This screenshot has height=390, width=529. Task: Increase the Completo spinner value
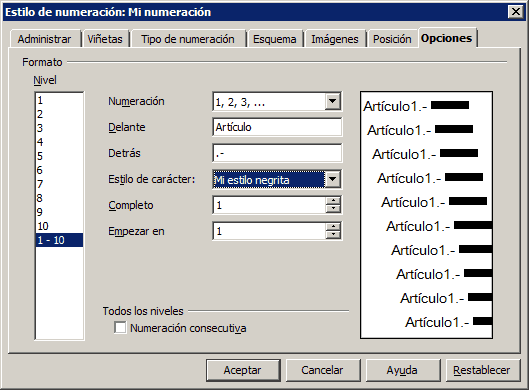pyautogui.click(x=333, y=201)
